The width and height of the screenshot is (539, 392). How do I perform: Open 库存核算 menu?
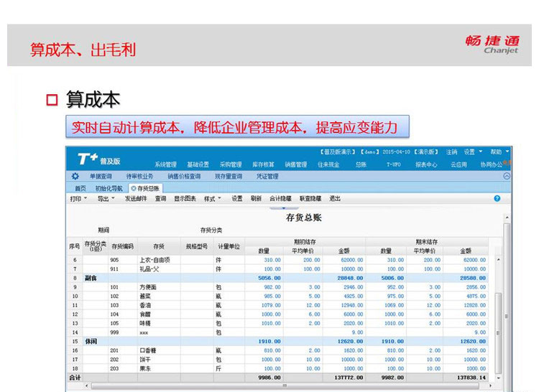(x=263, y=164)
